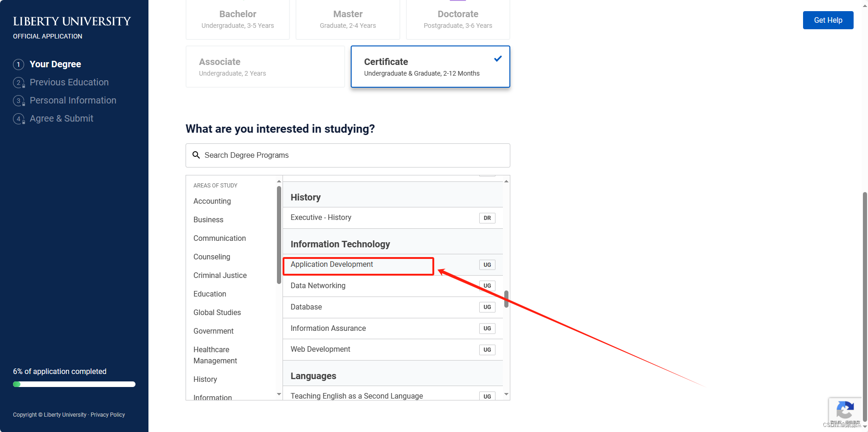Choose Counseling area of study

point(212,257)
